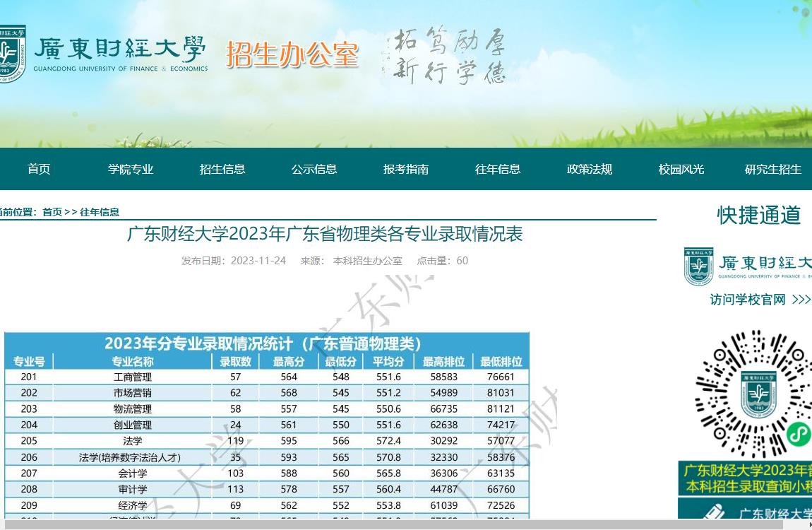Click the 往年信息 breadcrumb link
Screen dimensions: 812x530
pos(100,212)
